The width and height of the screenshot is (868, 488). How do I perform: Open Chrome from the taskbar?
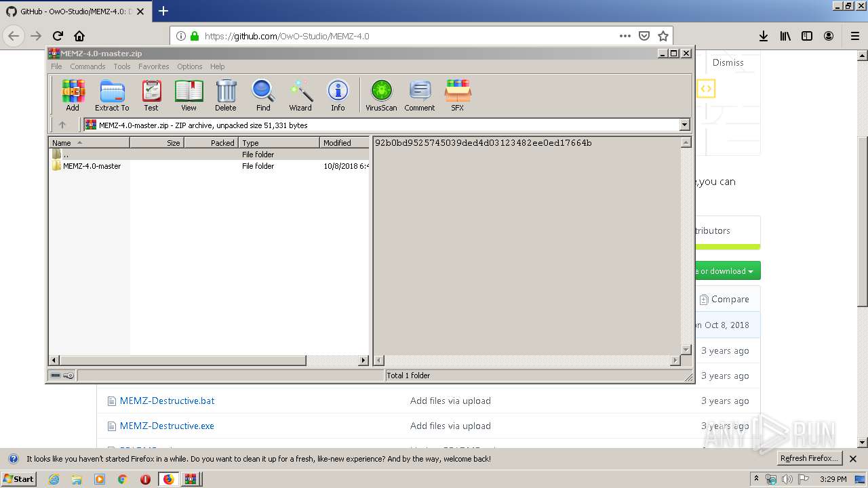(122, 479)
